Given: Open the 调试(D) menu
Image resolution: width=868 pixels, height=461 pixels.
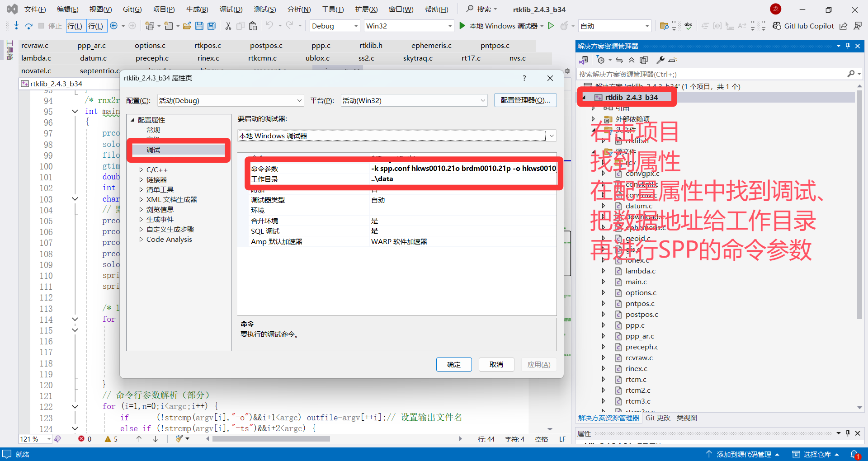Looking at the screenshot, I should pyautogui.click(x=231, y=9).
